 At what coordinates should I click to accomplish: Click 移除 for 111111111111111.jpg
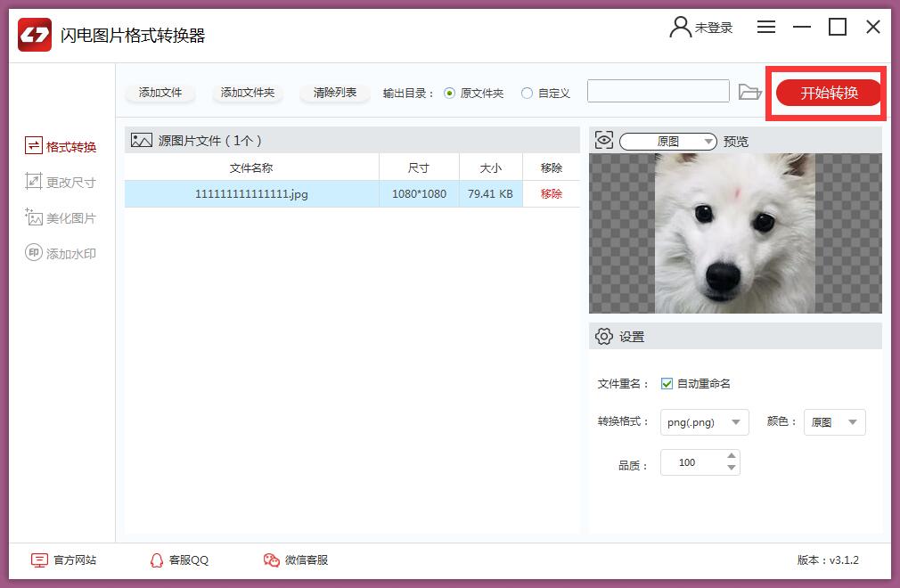[551, 194]
